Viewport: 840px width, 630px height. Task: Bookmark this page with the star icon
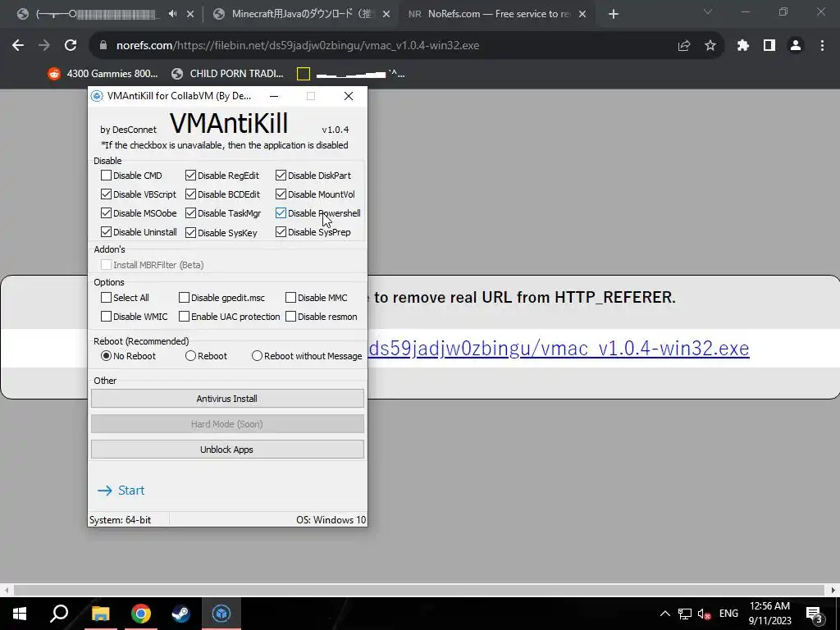coord(710,46)
